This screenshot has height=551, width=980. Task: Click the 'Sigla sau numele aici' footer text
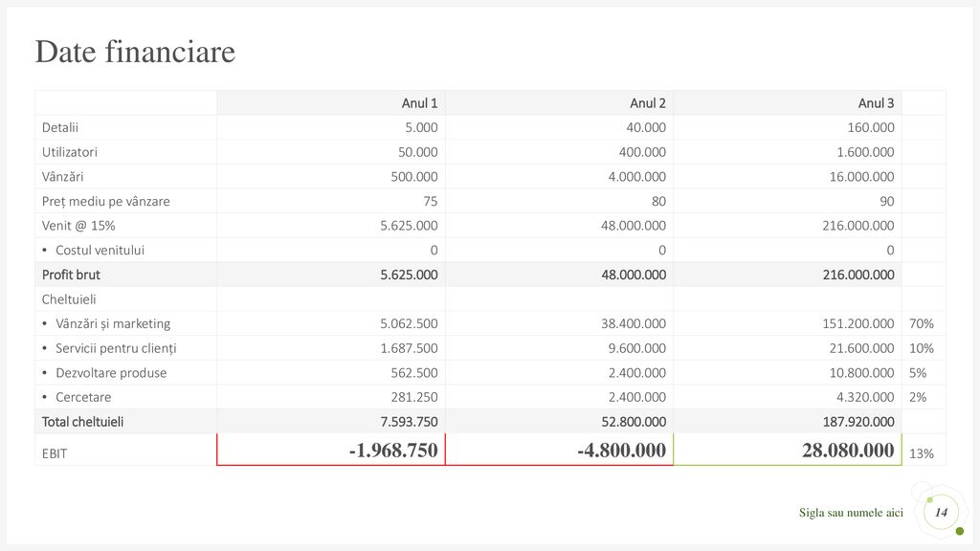pos(851,513)
